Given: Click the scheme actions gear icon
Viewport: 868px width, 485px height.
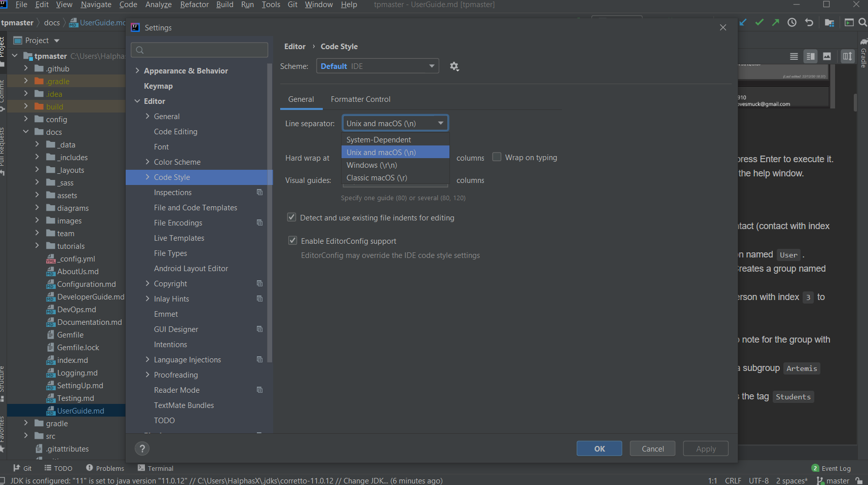Looking at the screenshot, I should (x=454, y=66).
